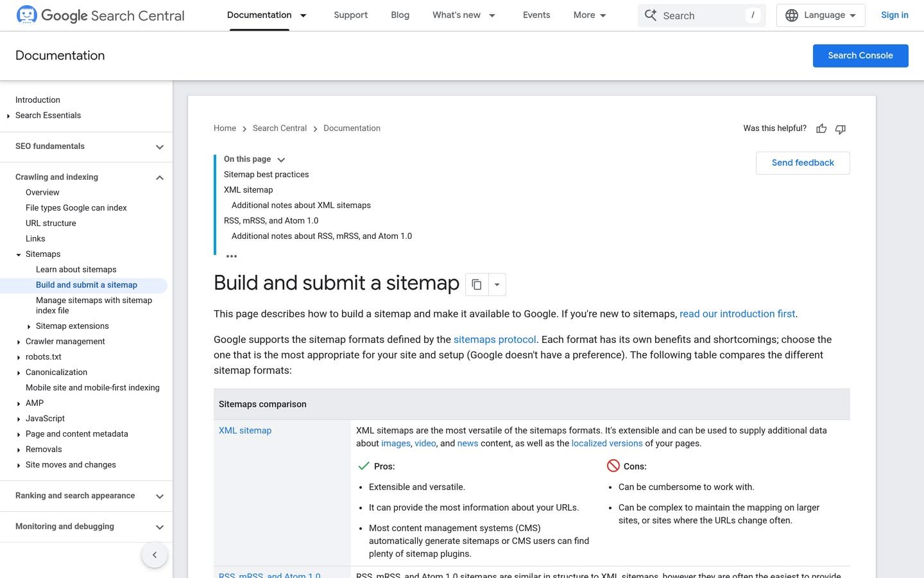The width and height of the screenshot is (924, 578).
Task: Open Introduction in the sidebar
Action: (x=38, y=100)
